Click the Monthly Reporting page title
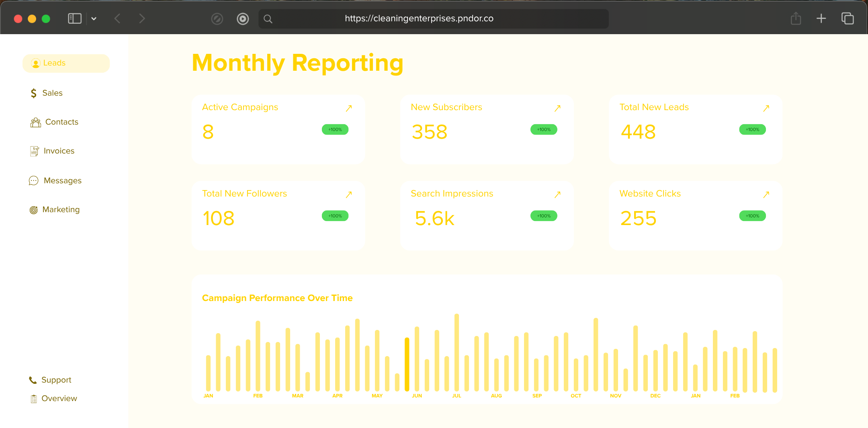The height and width of the screenshot is (428, 868). point(298,63)
